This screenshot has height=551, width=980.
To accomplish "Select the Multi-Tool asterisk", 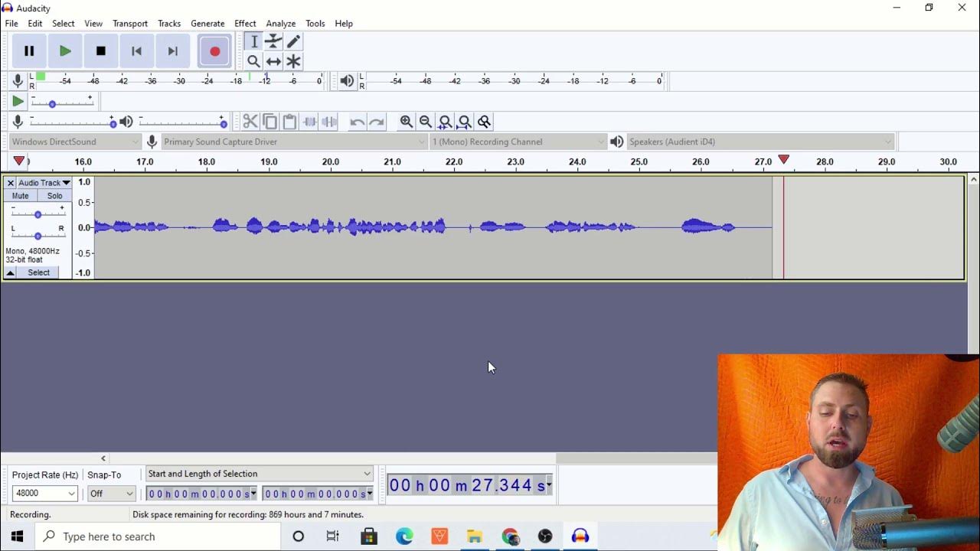I will 293,61.
